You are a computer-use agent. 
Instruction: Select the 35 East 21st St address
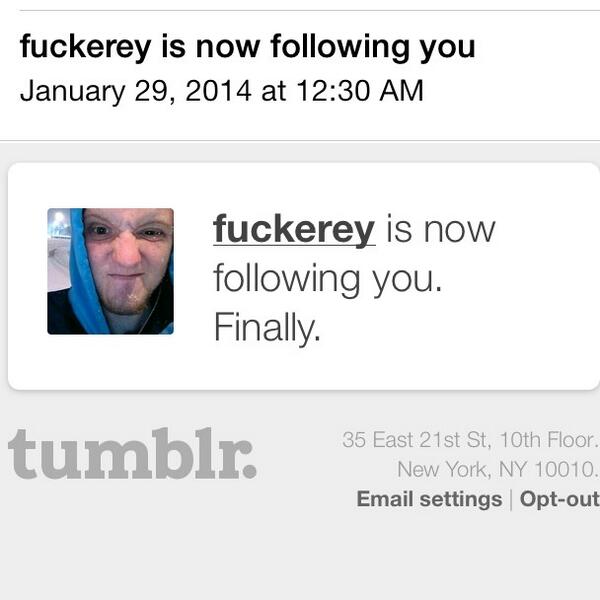tap(470, 439)
